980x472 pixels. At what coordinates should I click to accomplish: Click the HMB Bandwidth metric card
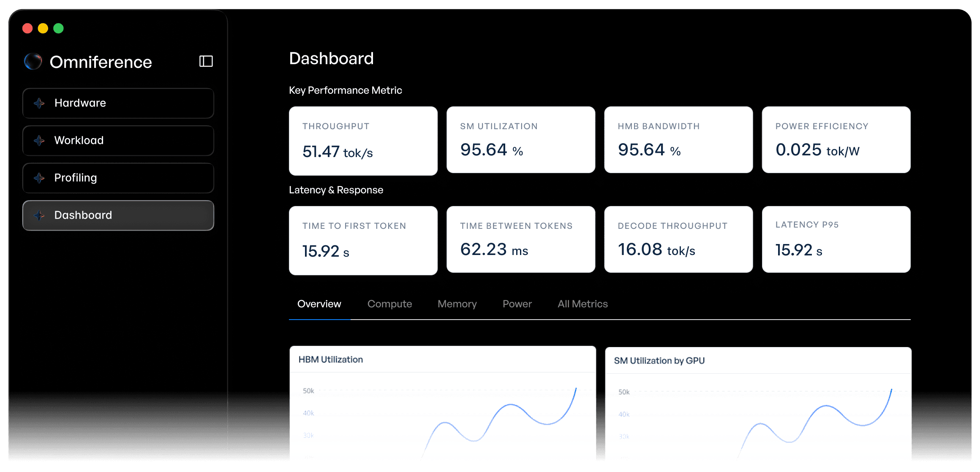coord(678,140)
